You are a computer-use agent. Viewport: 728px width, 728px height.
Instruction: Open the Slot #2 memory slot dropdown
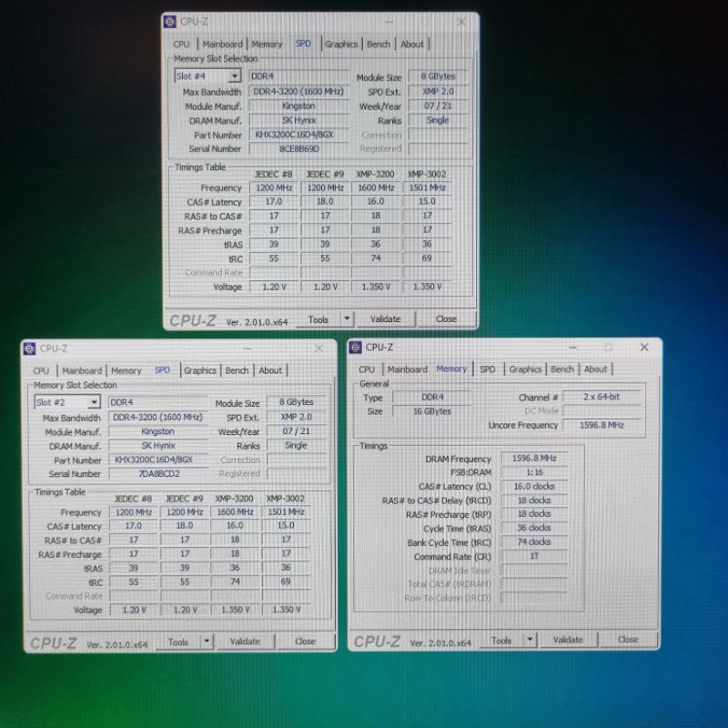coord(93,402)
